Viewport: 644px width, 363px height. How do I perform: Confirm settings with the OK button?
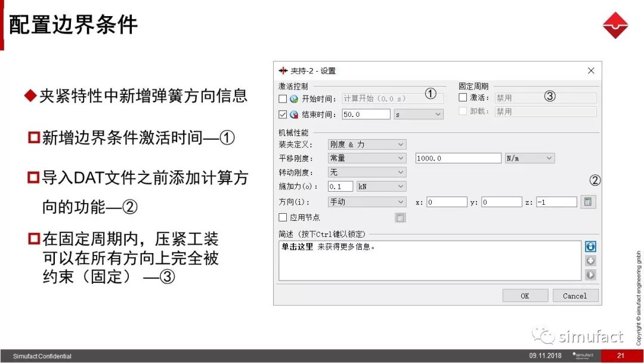coord(525,296)
